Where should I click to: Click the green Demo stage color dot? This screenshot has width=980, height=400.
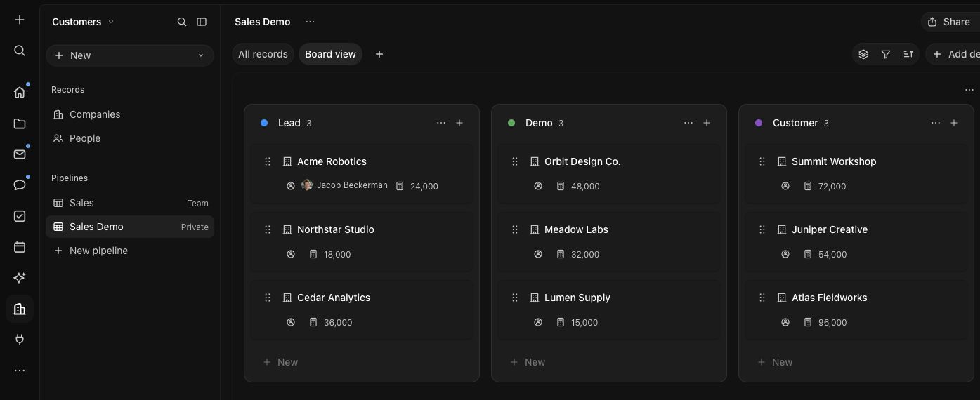511,123
